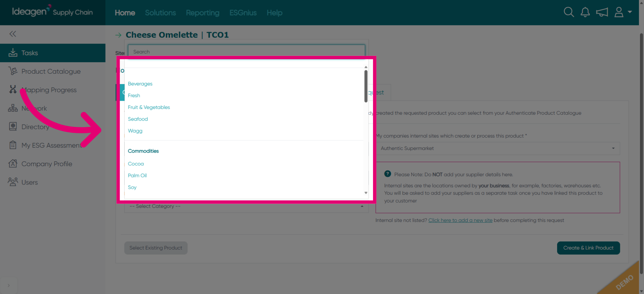Open the search magnifier in header

point(569,12)
